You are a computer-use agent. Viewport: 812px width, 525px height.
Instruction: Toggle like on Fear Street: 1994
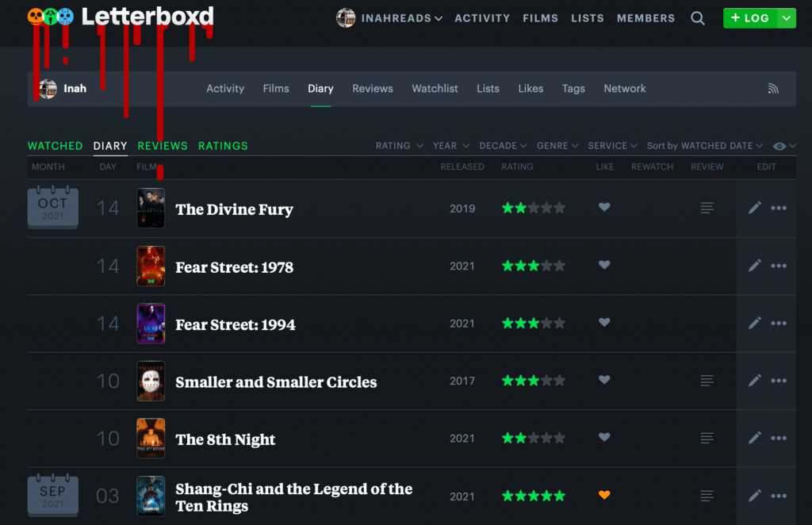[604, 323]
